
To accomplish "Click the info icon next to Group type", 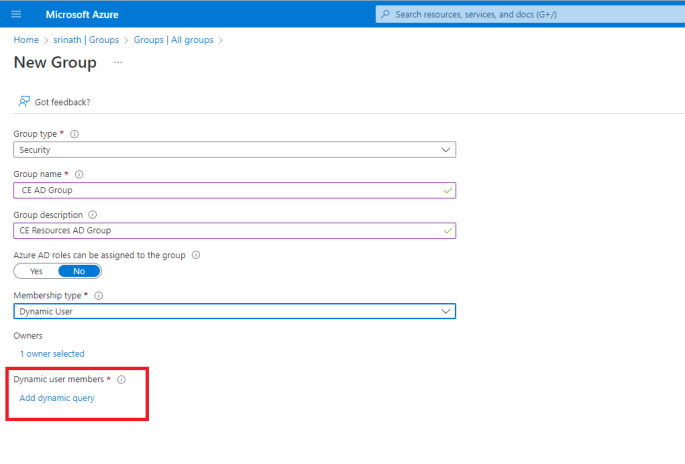I will tap(75, 134).
